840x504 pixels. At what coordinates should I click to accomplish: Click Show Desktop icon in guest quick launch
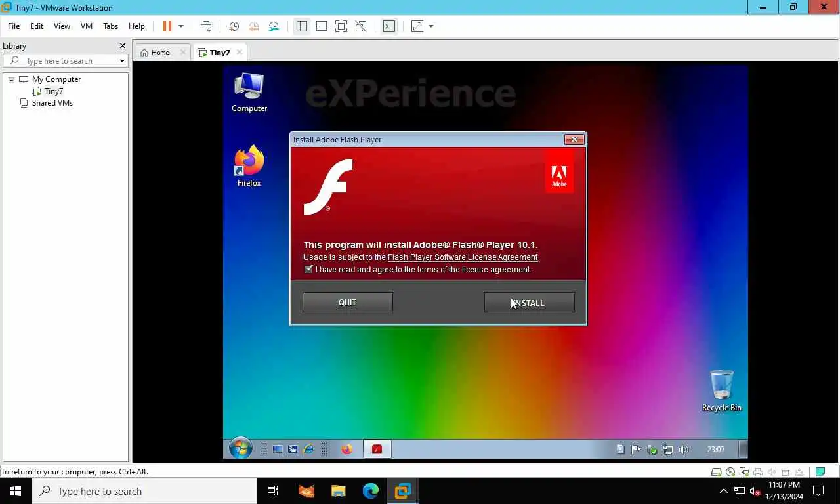click(x=278, y=450)
